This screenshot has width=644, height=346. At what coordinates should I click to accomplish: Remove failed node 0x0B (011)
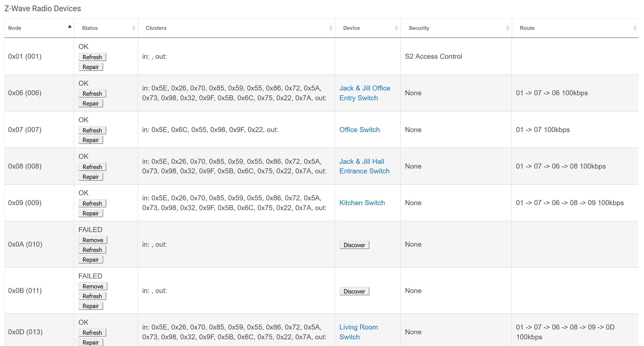point(93,286)
